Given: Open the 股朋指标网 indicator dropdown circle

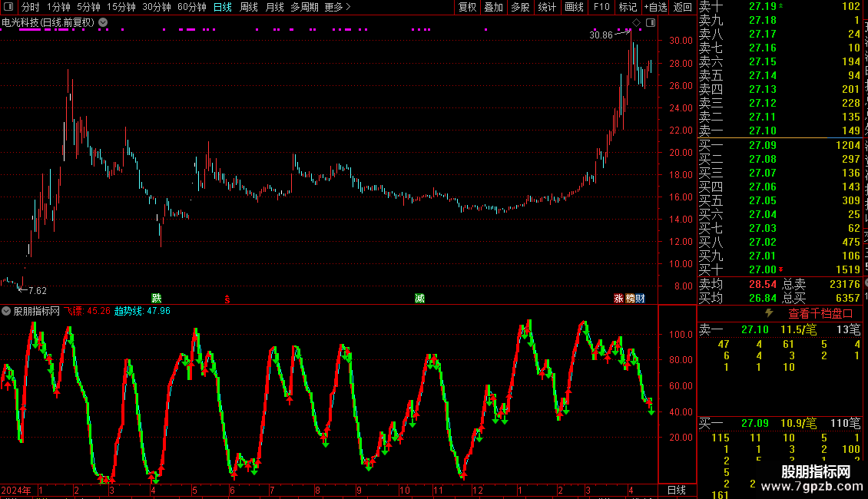Looking at the screenshot, I should click(x=6, y=311).
